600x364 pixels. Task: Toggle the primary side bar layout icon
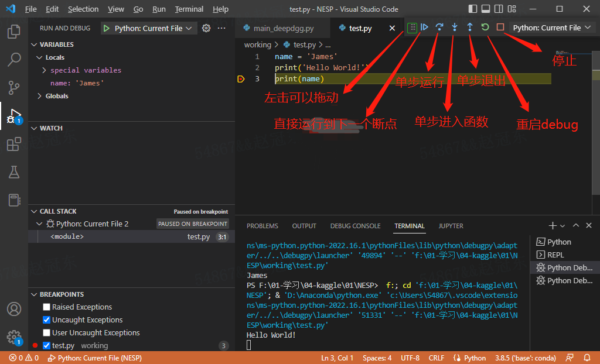point(473,9)
